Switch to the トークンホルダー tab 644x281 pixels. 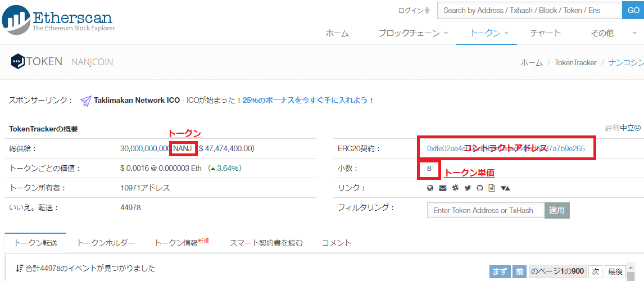pyautogui.click(x=106, y=243)
